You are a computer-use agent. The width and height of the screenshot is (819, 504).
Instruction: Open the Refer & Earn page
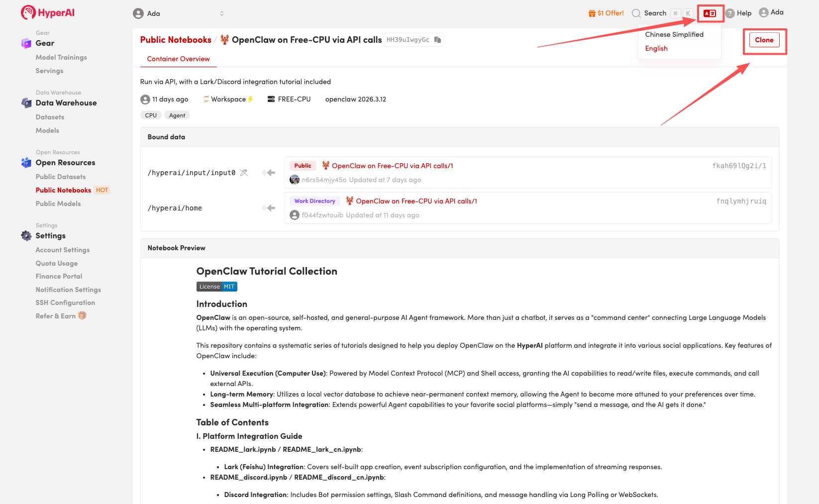coord(56,316)
